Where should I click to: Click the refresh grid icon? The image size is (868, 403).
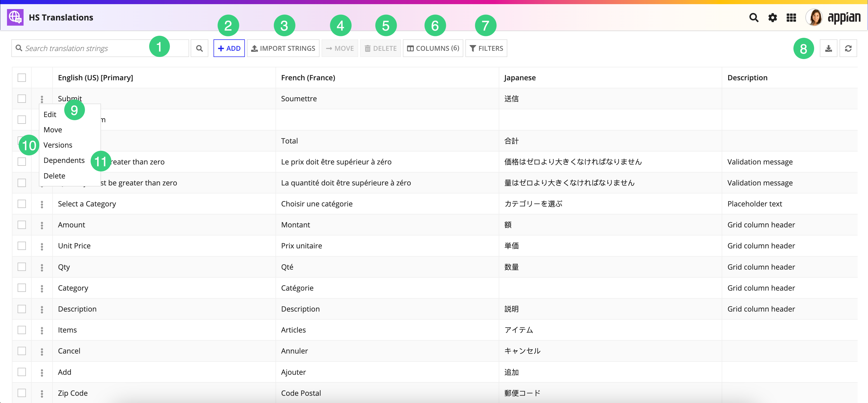(x=848, y=48)
